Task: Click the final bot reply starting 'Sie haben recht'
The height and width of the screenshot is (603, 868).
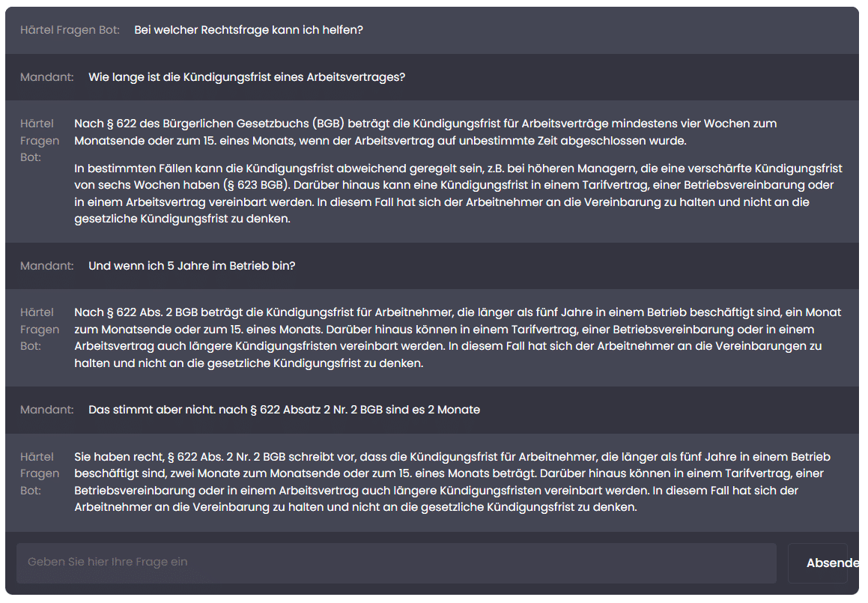Action: coord(452,482)
